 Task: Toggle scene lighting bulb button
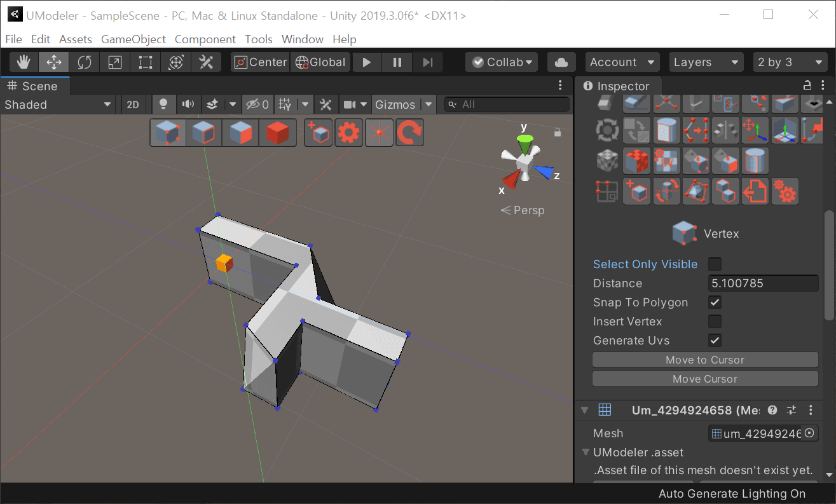[x=164, y=104]
